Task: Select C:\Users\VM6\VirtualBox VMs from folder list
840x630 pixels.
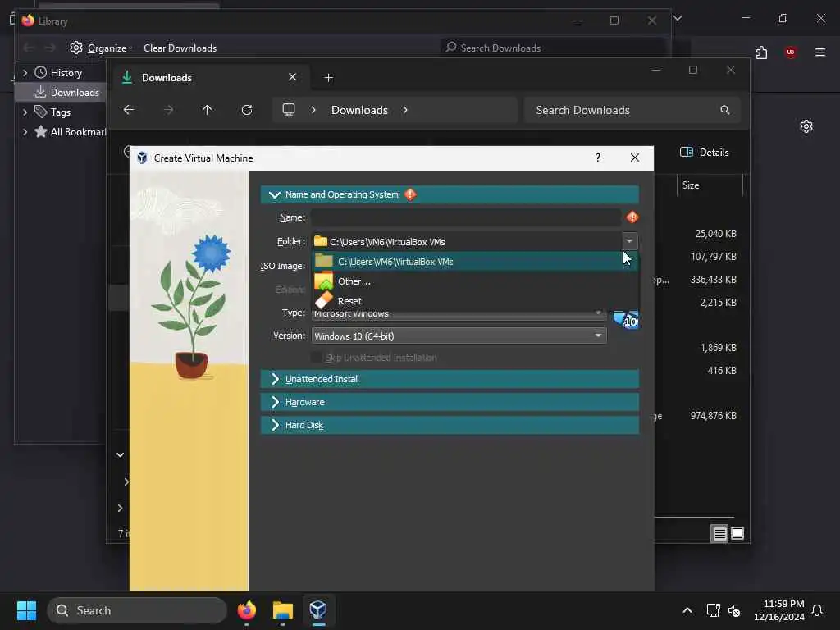Action: coord(475,262)
